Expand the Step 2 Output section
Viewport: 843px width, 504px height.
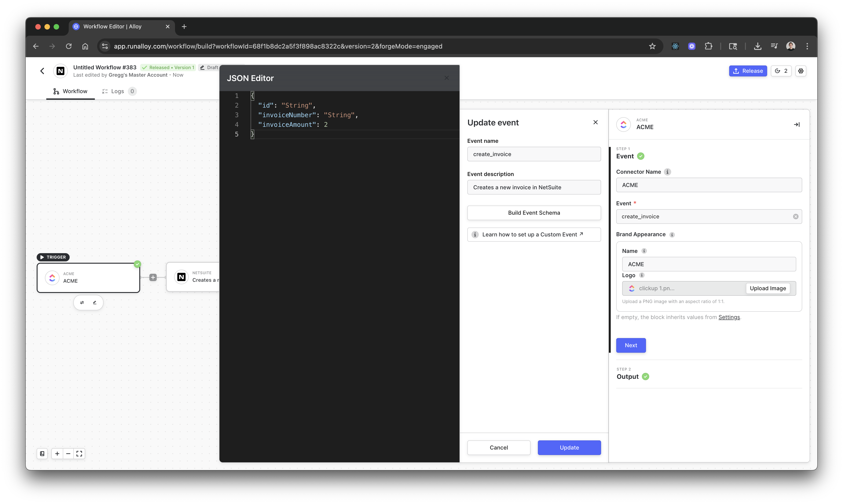[x=628, y=377]
